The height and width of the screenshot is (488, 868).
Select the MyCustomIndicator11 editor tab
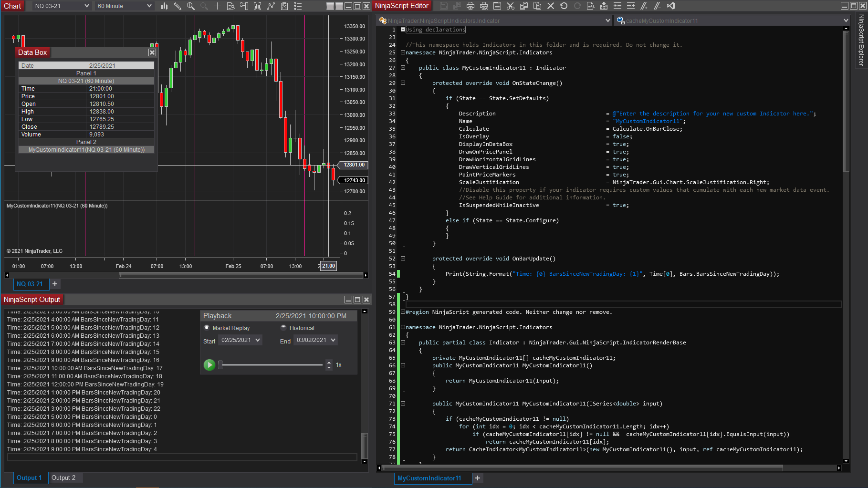tap(429, 478)
